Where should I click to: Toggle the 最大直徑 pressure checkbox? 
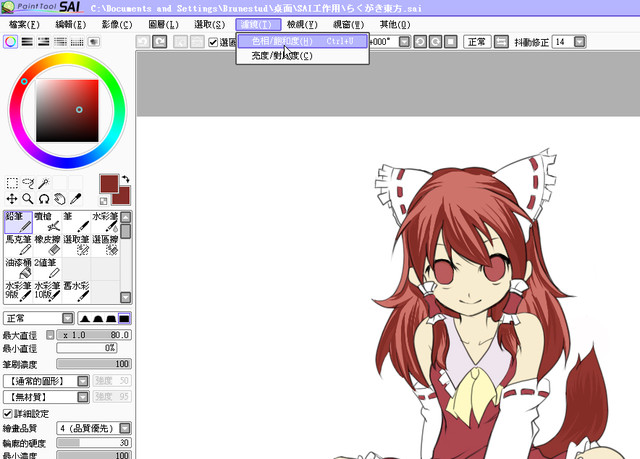[x=50, y=335]
